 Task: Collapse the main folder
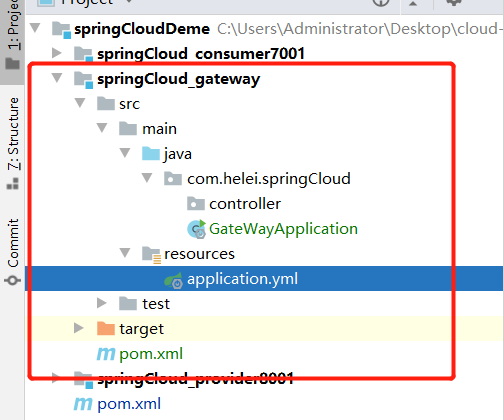pyautogui.click(x=102, y=128)
